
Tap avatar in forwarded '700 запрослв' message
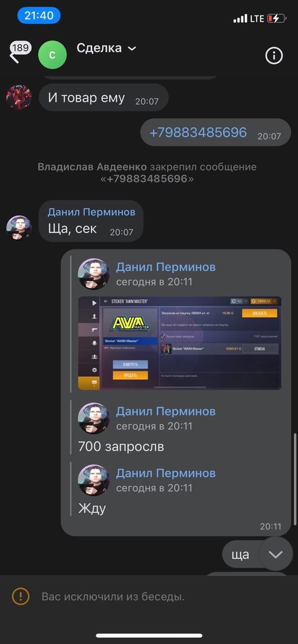[x=94, y=418]
